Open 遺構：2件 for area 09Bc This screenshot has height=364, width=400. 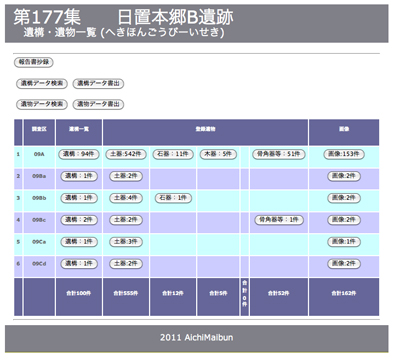tap(79, 220)
